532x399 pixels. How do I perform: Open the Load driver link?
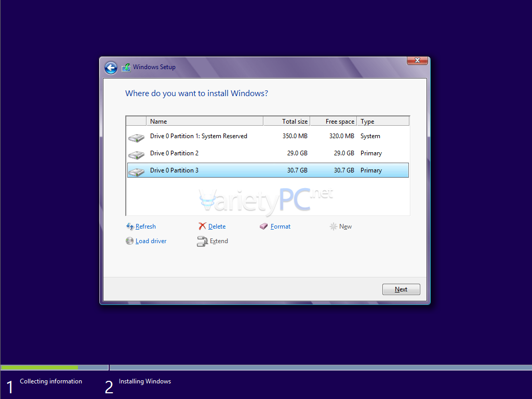151,241
